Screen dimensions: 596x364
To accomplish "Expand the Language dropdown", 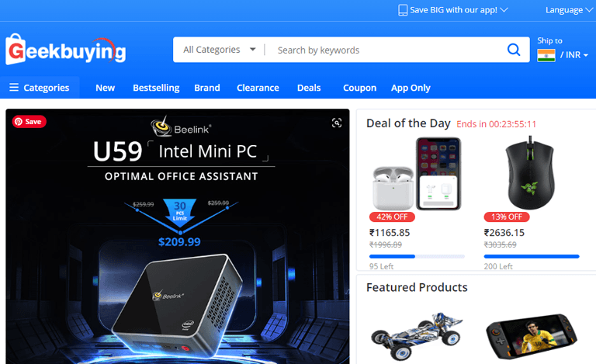I will [x=569, y=10].
